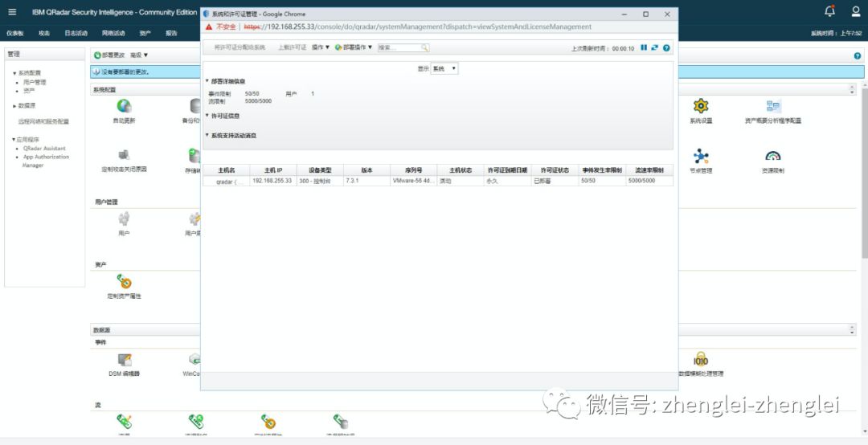Open 资源限制 gauge icon

coord(773,156)
